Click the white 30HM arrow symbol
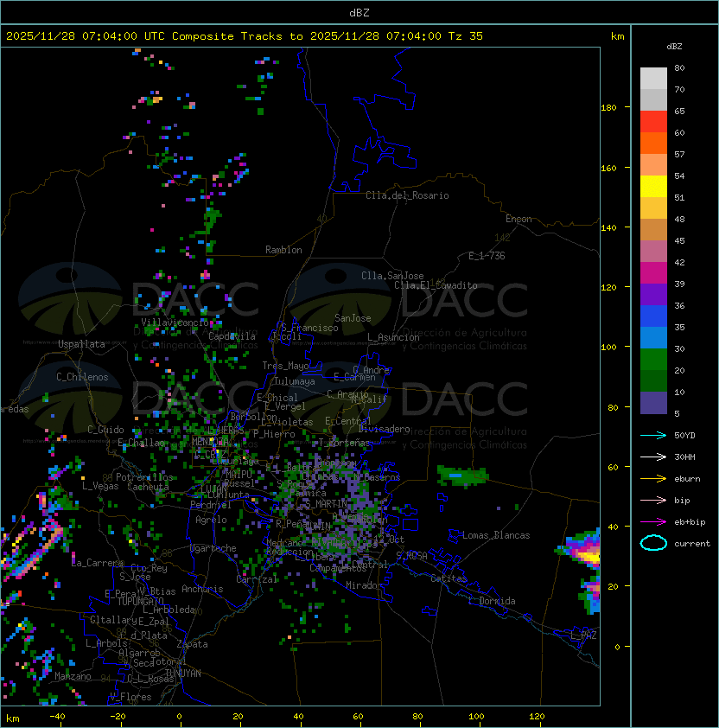This screenshot has height=728, width=719. click(x=653, y=457)
